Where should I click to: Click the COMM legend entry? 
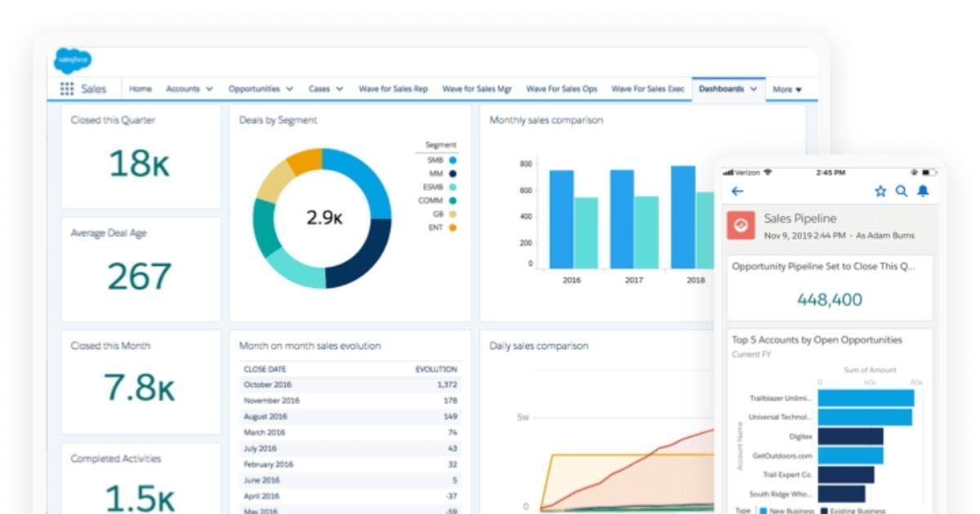438,201
